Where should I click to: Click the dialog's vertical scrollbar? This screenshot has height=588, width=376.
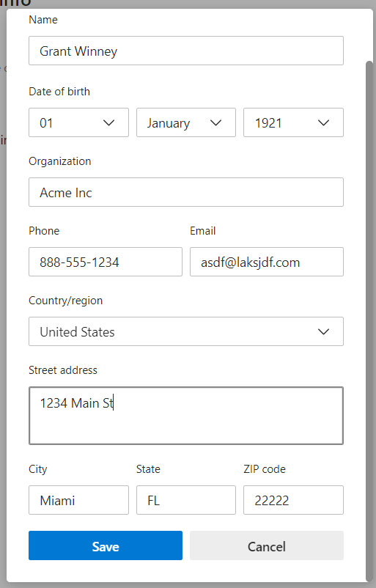pos(369,321)
